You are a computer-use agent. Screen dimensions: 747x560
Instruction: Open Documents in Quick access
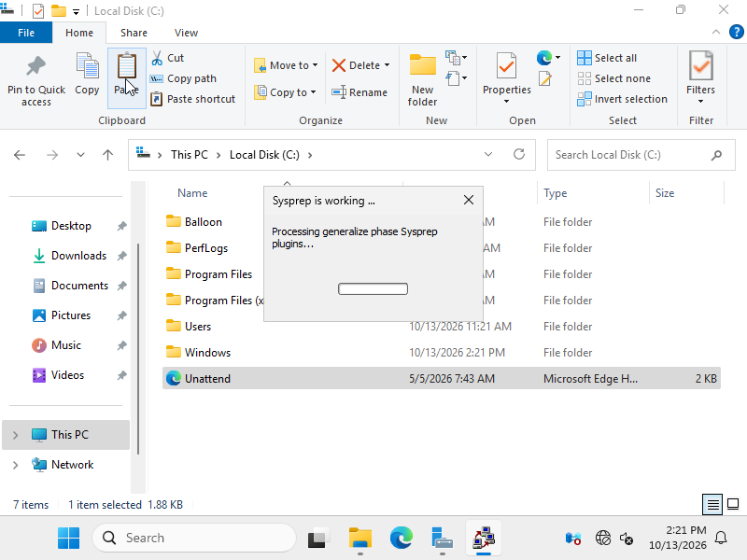78,286
